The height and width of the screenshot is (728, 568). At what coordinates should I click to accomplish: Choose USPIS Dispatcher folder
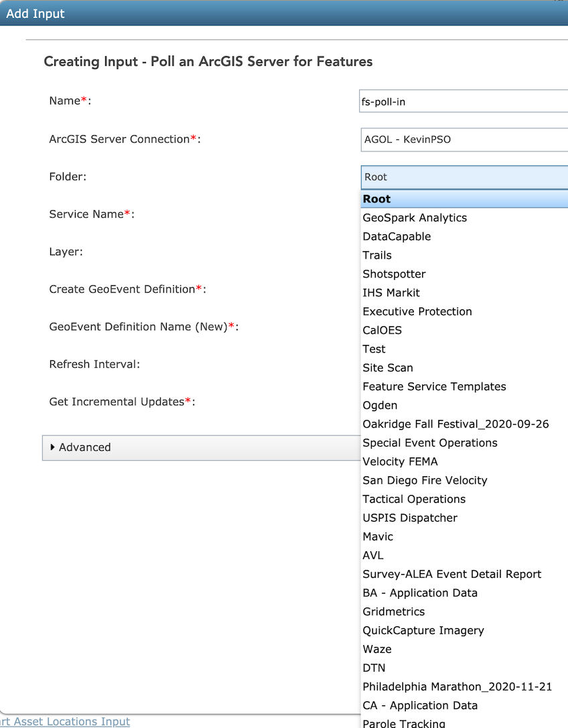(x=464, y=518)
